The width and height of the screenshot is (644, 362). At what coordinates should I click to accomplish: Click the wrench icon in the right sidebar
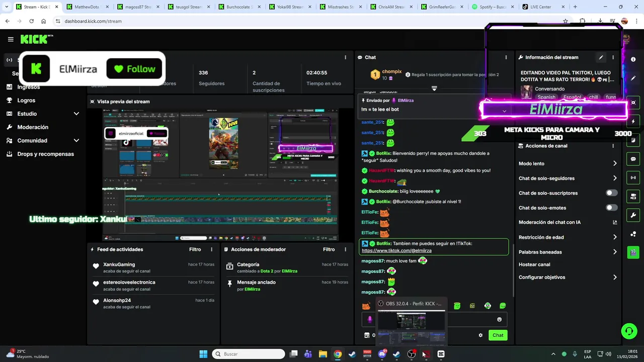[x=633, y=215]
